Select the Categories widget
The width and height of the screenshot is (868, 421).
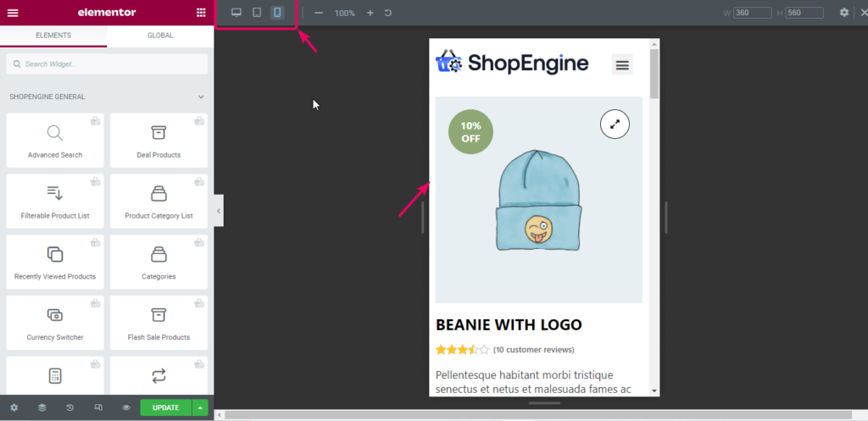tap(159, 263)
